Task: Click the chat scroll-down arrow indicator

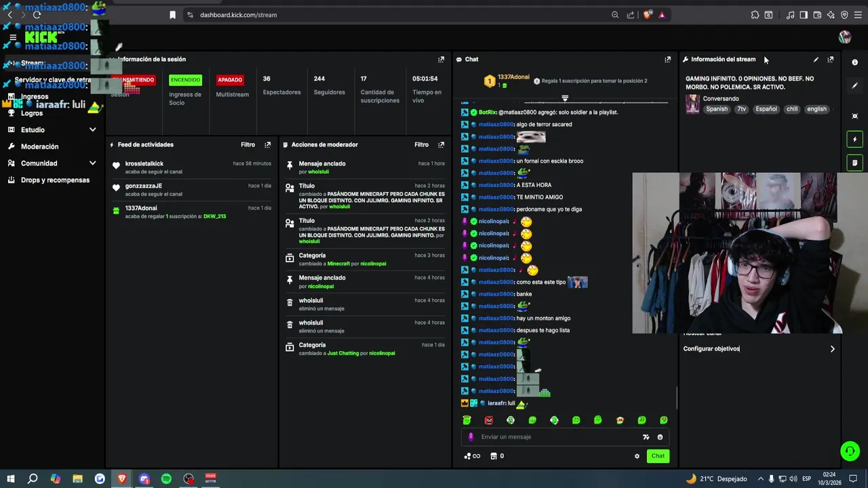Action: click(x=564, y=99)
